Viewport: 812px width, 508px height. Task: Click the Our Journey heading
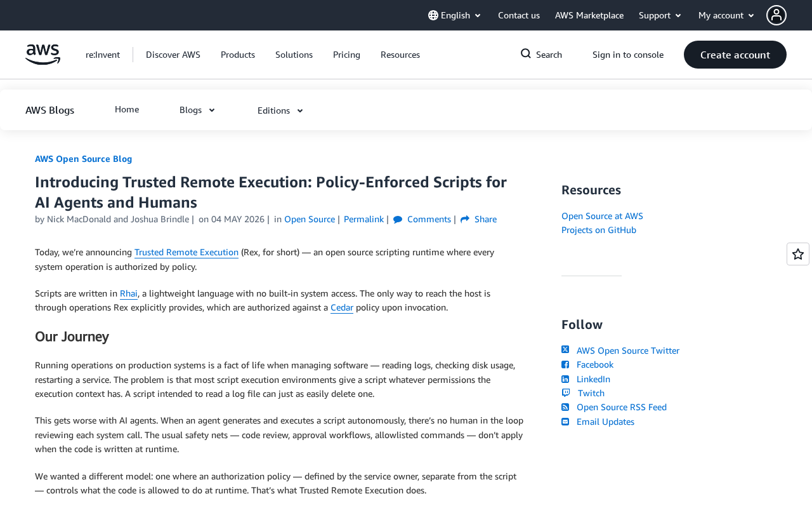pyautogui.click(x=72, y=337)
